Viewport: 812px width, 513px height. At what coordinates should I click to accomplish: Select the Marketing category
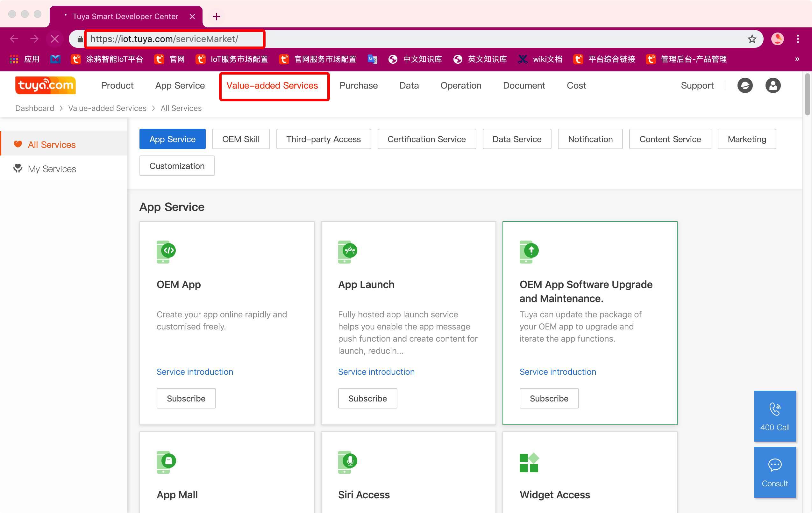747,139
